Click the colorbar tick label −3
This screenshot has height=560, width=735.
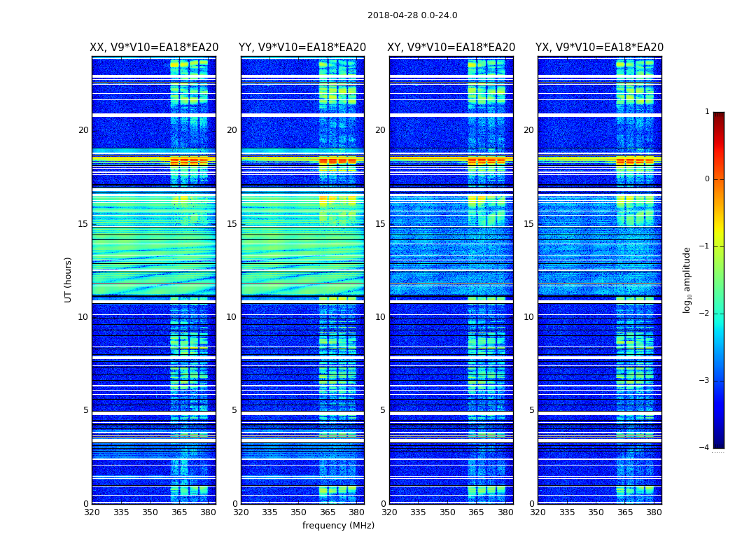[705, 381]
